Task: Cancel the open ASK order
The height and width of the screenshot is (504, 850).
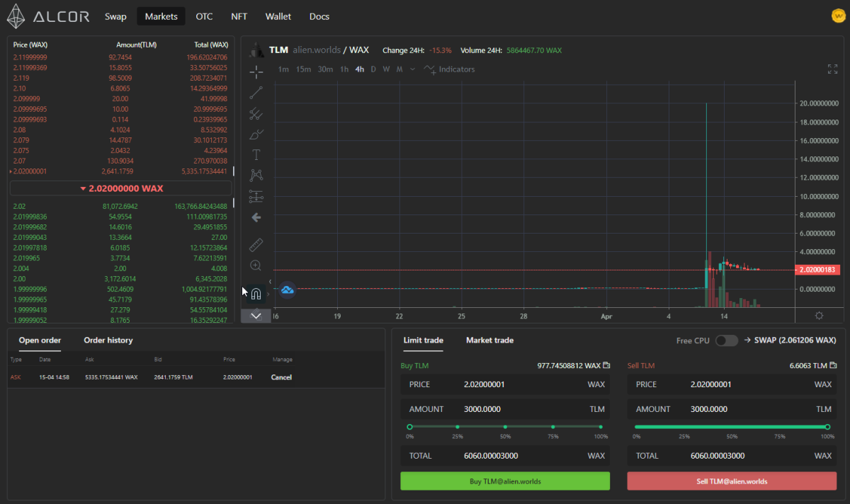Action: click(x=281, y=377)
